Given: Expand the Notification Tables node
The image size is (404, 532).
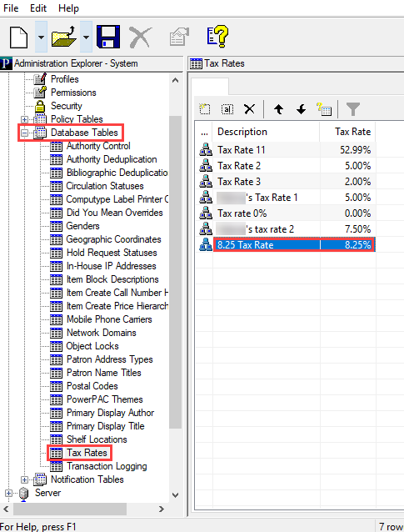Looking at the screenshot, I should click(24, 479).
